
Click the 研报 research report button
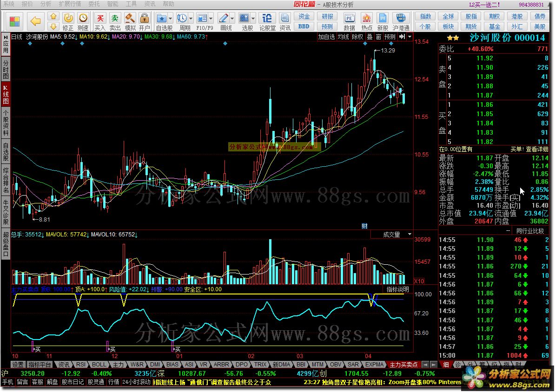[x=327, y=17]
